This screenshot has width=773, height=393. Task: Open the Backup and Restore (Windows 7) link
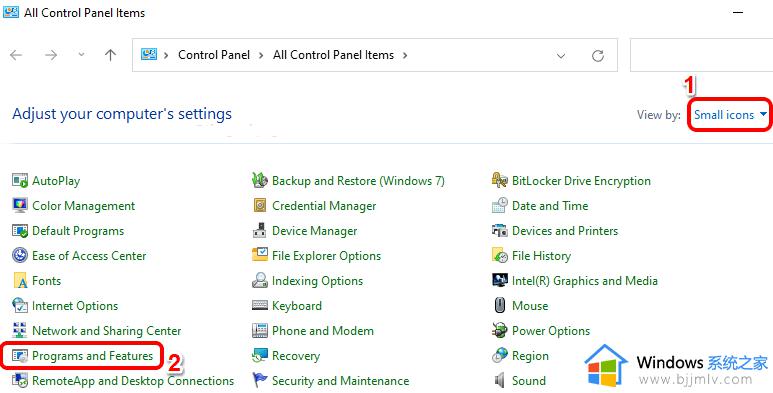(x=358, y=181)
